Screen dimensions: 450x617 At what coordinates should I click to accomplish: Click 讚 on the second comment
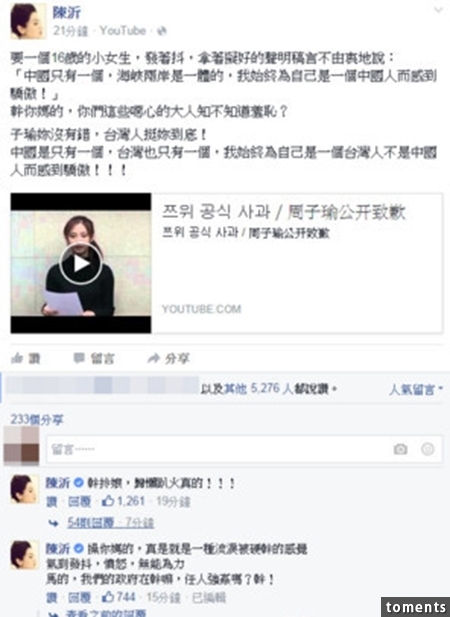[x=52, y=597]
